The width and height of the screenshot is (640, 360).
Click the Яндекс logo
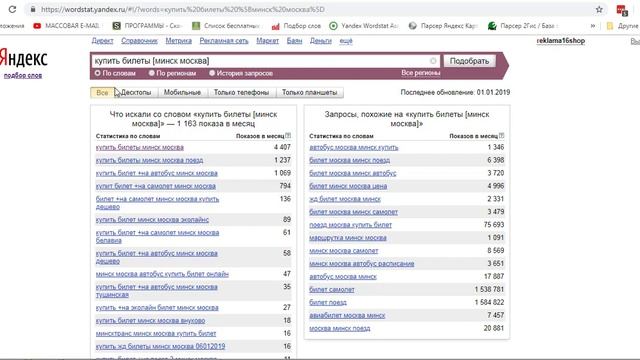coord(23,58)
